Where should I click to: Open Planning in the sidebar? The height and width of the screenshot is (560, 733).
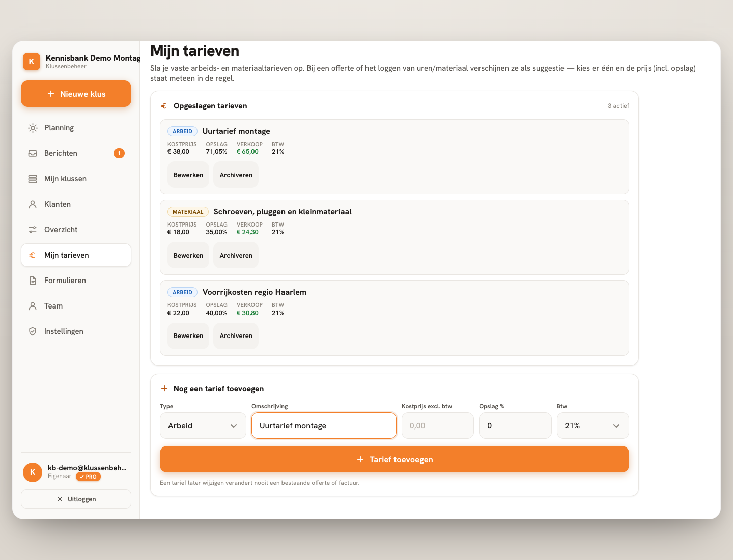click(x=76, y=128)
